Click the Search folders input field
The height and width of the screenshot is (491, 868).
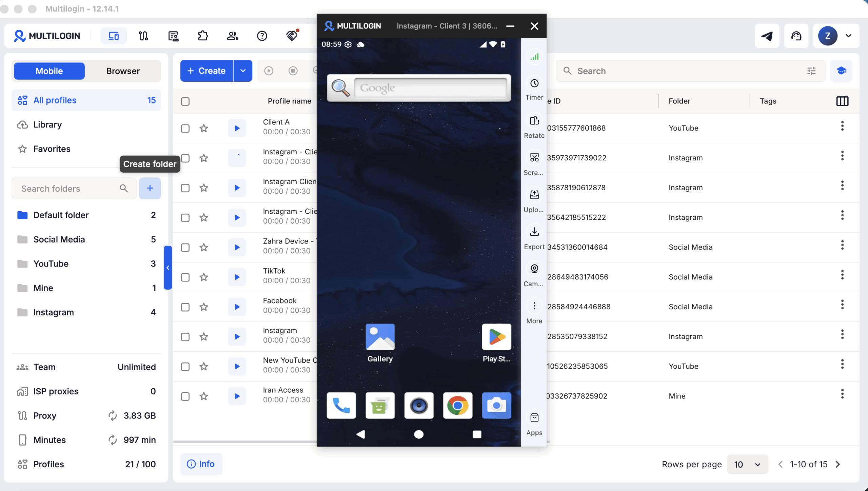(74, 188)
